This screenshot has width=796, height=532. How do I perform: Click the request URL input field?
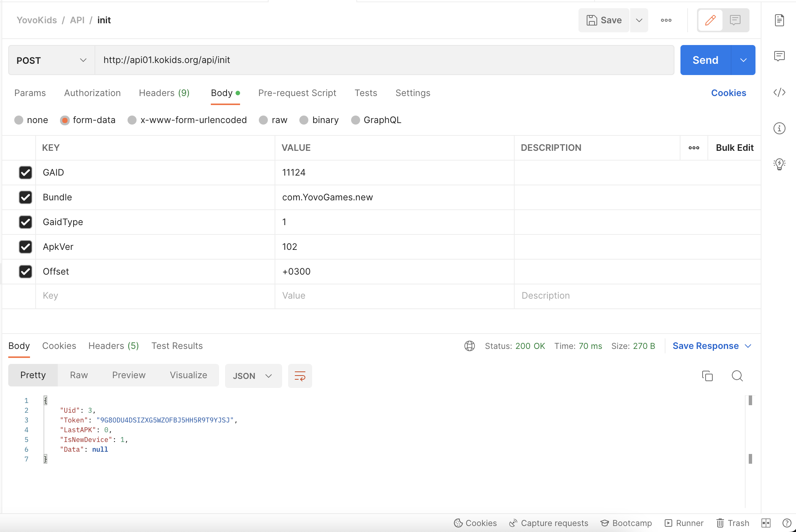(384, 60)
